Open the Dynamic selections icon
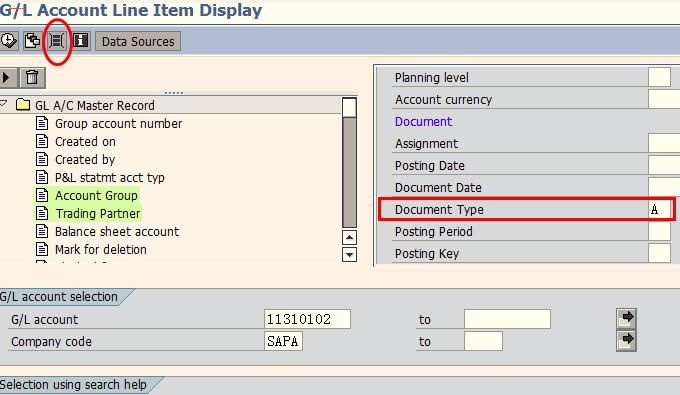Screen dimensions: 680x395 tap(56, 41)
